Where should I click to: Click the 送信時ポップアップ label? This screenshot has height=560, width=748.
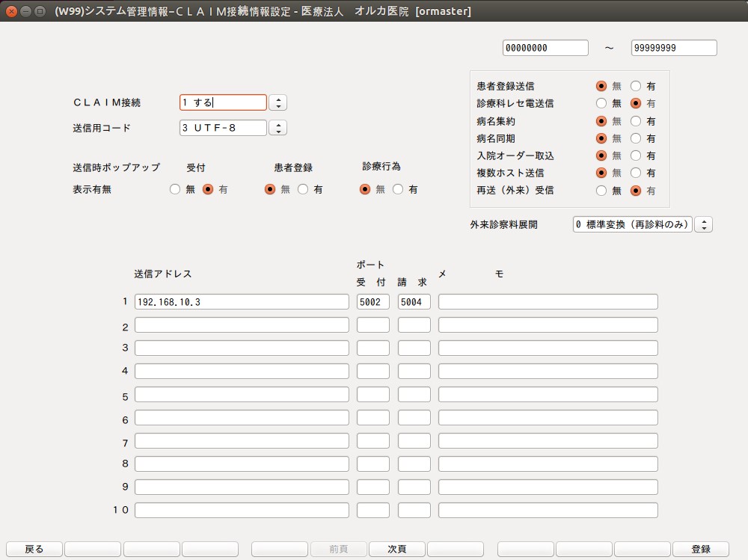[x=116, y=167]
